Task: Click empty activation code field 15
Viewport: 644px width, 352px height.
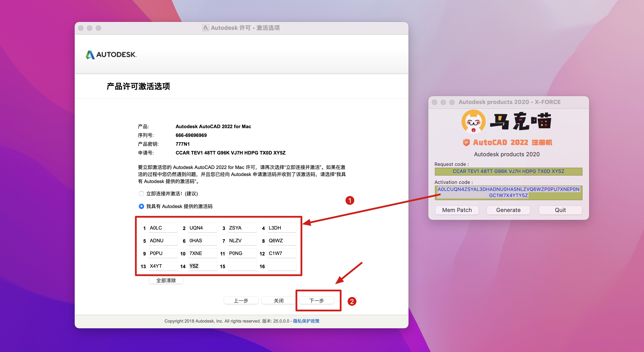Action: click(242, 266)
